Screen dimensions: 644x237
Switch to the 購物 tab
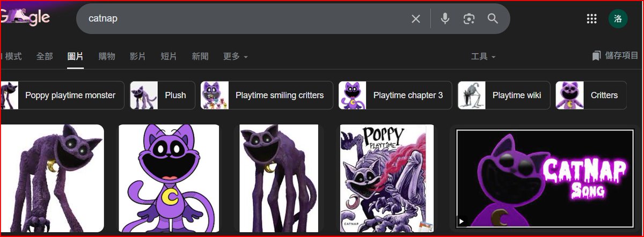click(x=107, y=56)
